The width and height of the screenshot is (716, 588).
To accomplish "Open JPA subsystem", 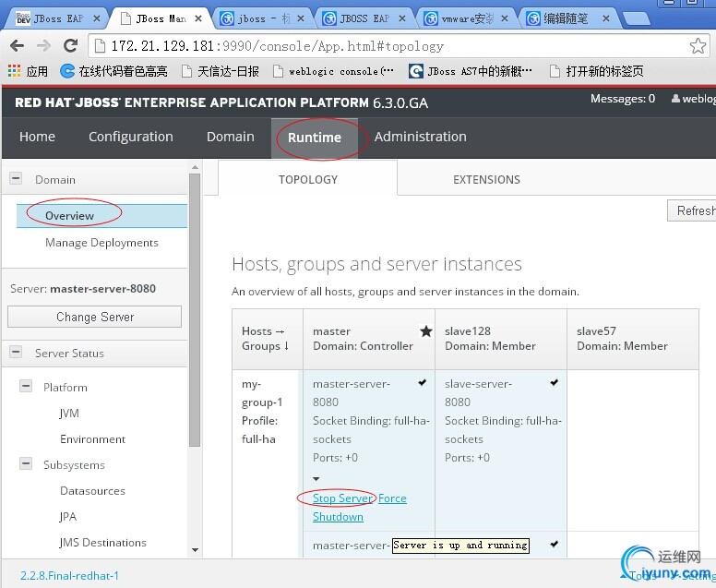I will (67, 517).
